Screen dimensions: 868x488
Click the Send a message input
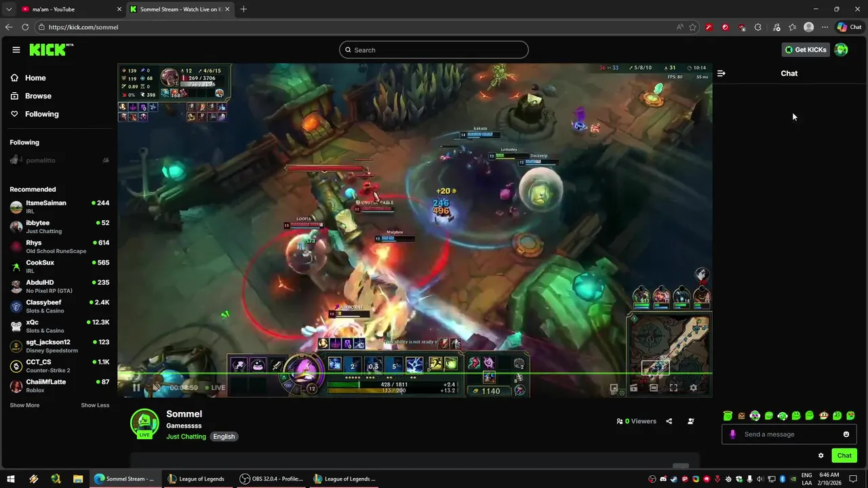coord(790,434)
